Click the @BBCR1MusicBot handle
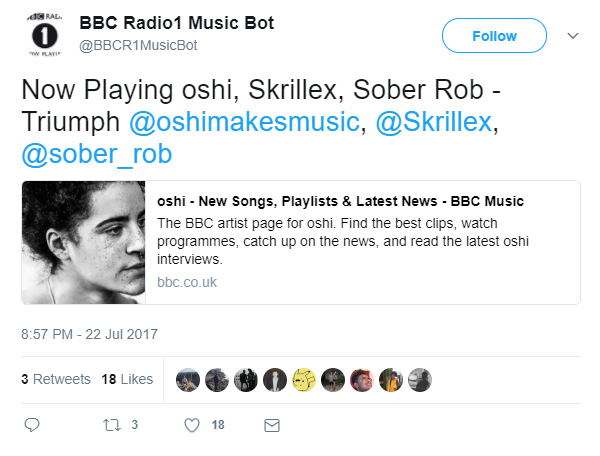This screenshot has width=600, height=456. (x=138, y=45)
